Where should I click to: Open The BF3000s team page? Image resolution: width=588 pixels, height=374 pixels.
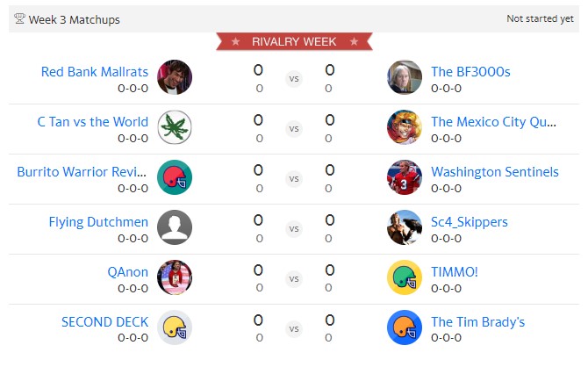pyautogui.click(x=470, y=72)
